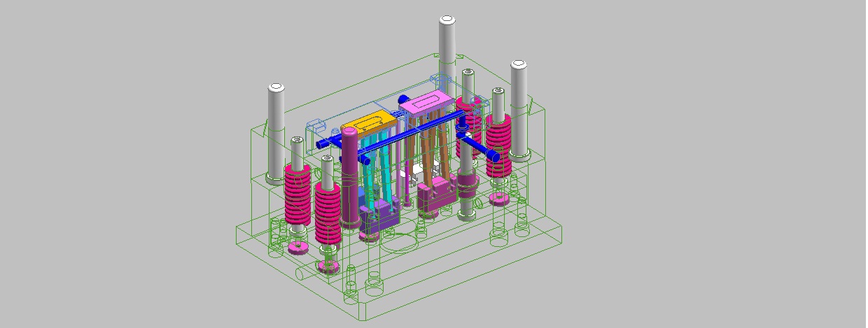
Task: Select the purple base block at the lower left
Action: 379,216
